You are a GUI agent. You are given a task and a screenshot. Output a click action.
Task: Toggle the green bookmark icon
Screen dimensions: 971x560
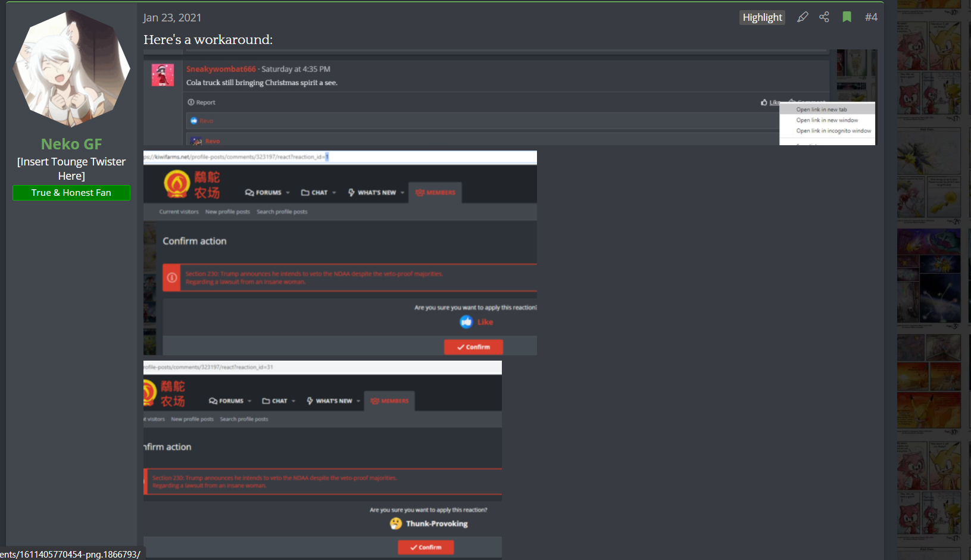[x=847, y=17]
